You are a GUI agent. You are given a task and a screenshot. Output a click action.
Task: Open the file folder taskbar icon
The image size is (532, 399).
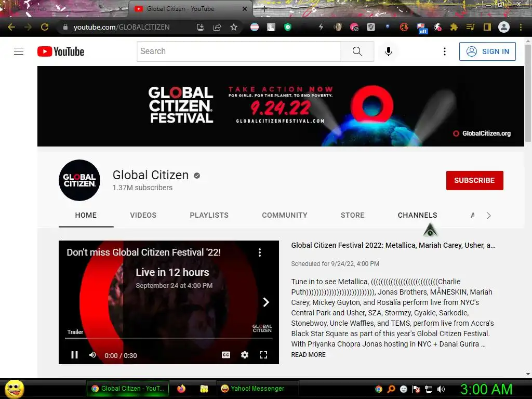[x=204, y=389]
